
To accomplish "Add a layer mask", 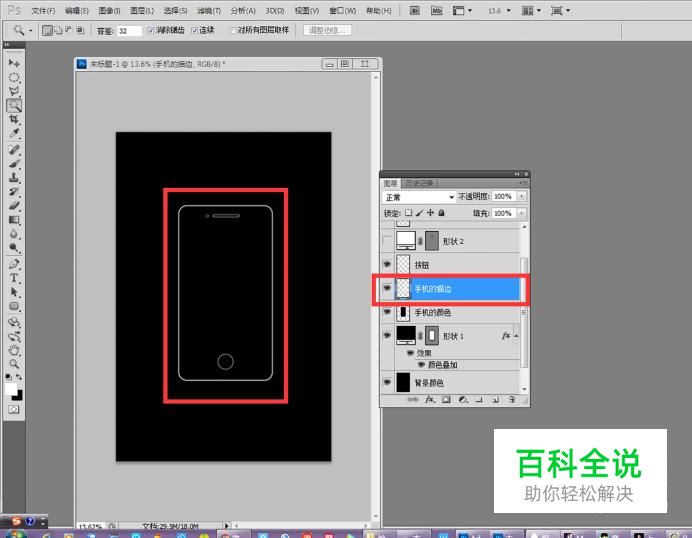I will point(446,399).
